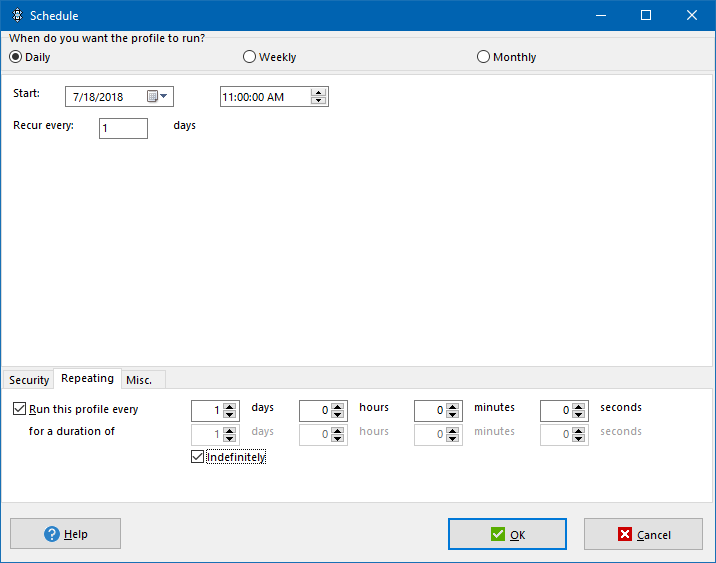Decrease the start time with down arrow
Screen dimensions: 716x563
[319, 100]
